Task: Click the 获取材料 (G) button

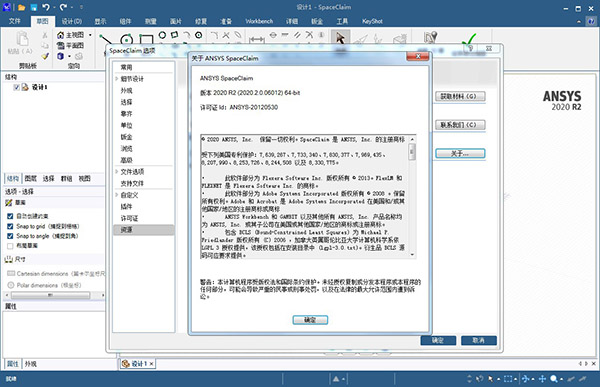Action: [460, 96]
